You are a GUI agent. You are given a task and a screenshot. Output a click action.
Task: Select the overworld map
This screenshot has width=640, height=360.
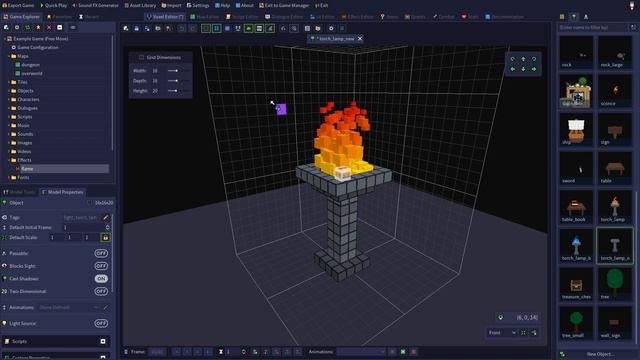pyautogui.click(x=31, y=73)
